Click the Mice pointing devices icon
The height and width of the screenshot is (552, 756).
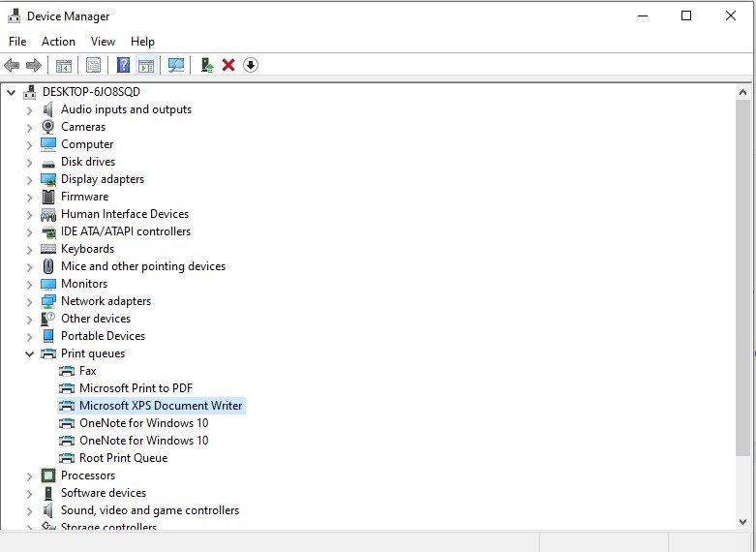pyautogui.click(x=48, y=266)
